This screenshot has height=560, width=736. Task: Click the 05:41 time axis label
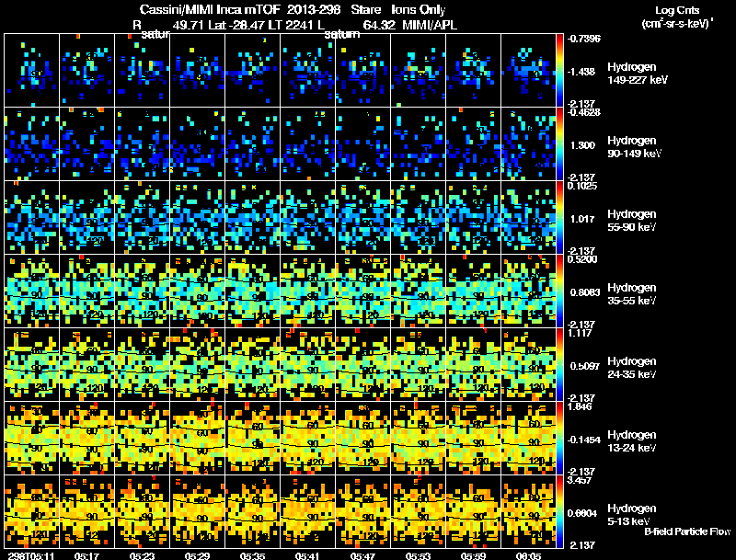[x=307, y=556]
